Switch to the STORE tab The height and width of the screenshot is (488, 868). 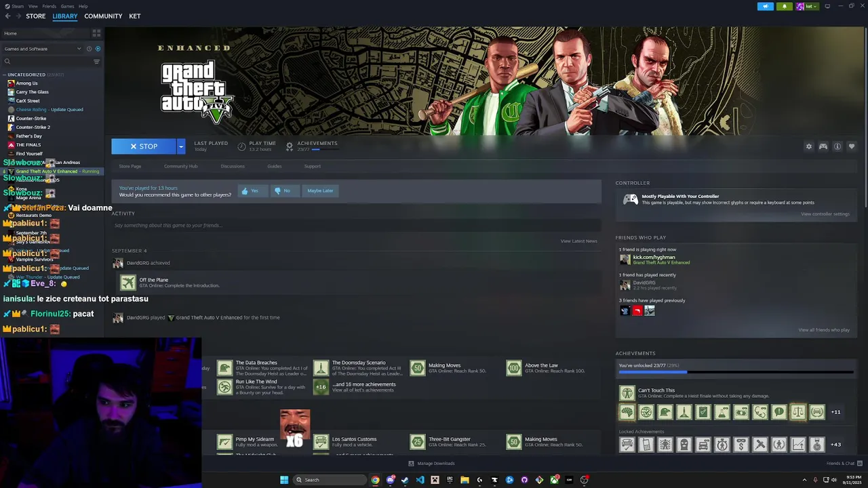(x=35, y=16)
